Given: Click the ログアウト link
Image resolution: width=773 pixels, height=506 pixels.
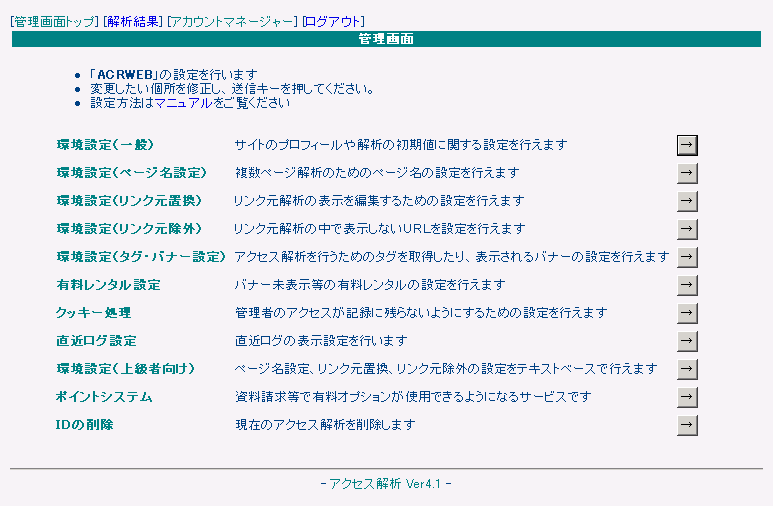Looking at the screenshot, I should pyautogui.click(x=334, y=22).
